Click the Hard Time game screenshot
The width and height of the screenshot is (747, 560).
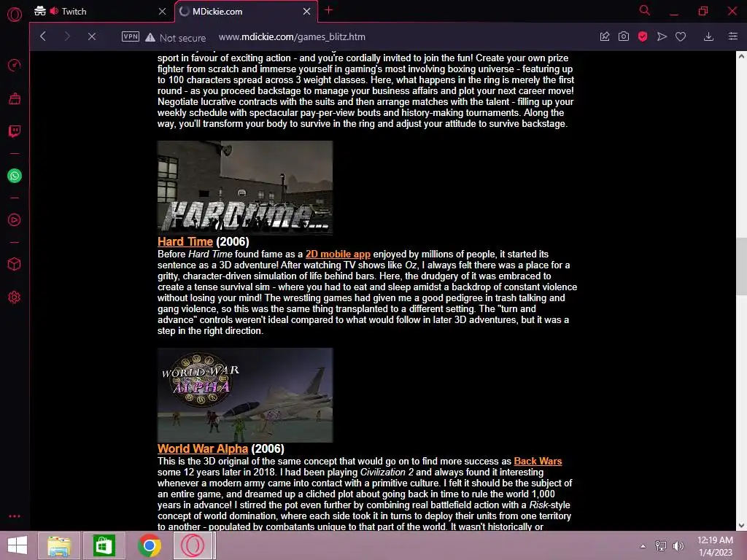pyautogui.click(x=245, y=187)
